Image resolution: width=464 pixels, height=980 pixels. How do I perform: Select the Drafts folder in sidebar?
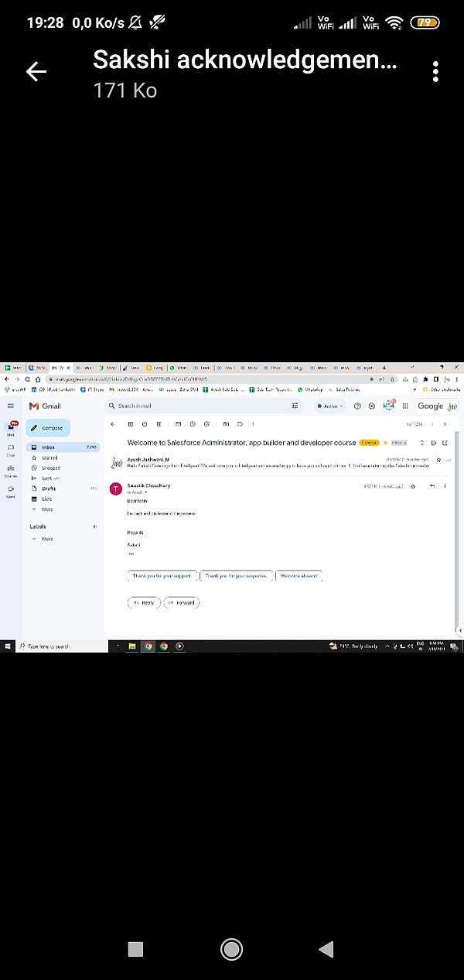[x=49, y=488]
